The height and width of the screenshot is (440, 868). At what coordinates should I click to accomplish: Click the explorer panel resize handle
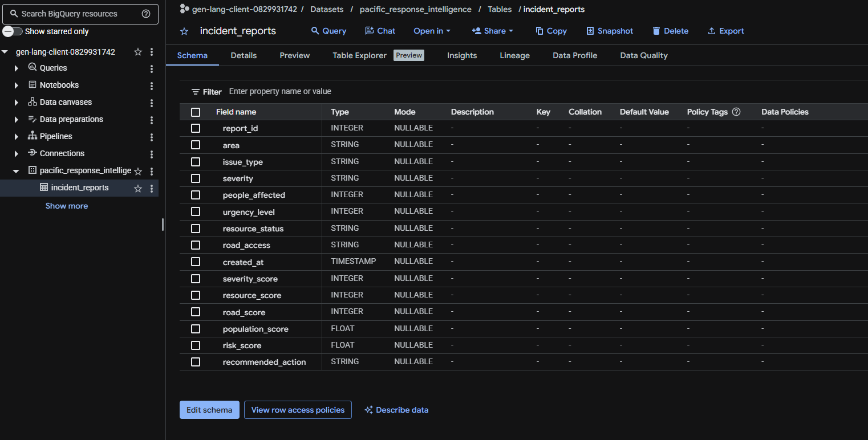(x=163, y=225)
